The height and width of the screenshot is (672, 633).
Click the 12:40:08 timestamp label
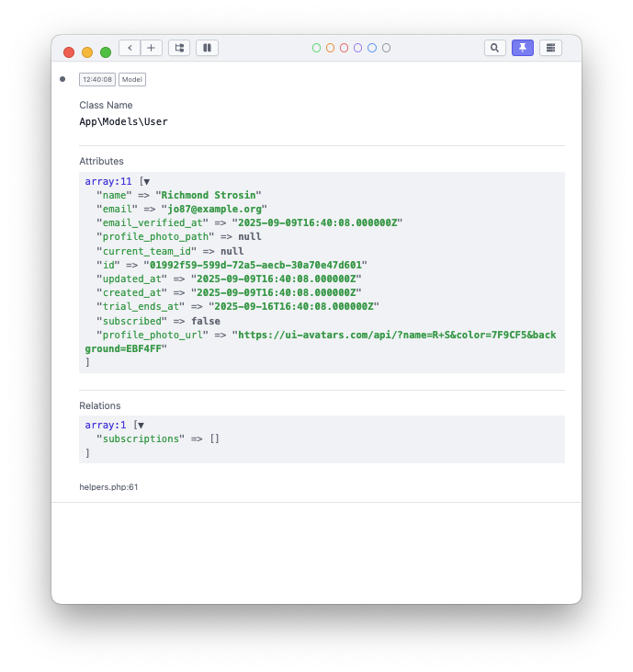pos(97,80)
